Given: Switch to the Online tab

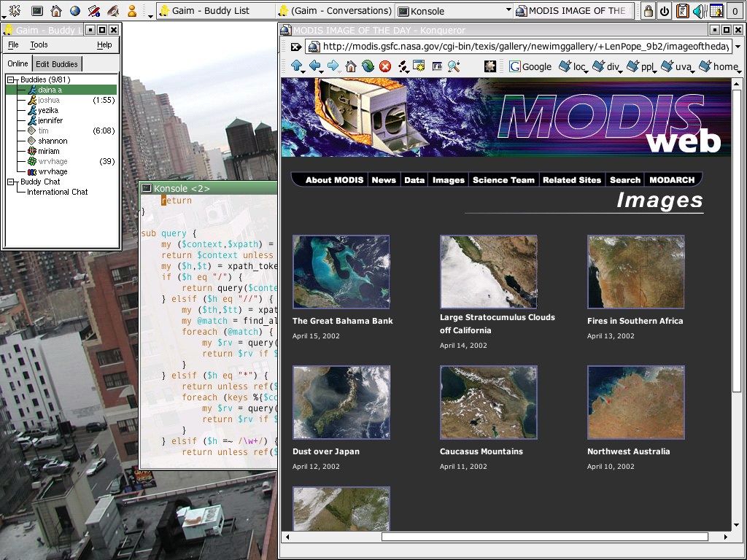Looking at the screenshot, I should tap(18, 63).
